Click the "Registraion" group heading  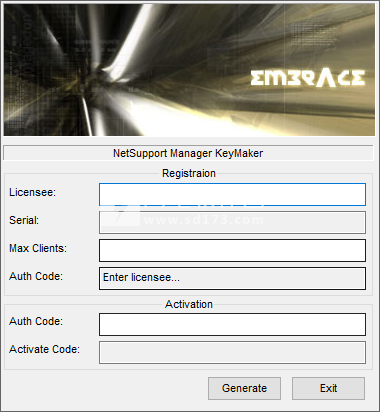pos(189,173)
